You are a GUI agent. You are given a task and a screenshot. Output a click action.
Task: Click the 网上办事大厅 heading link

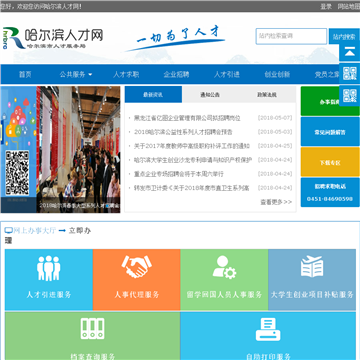(35, 230)
